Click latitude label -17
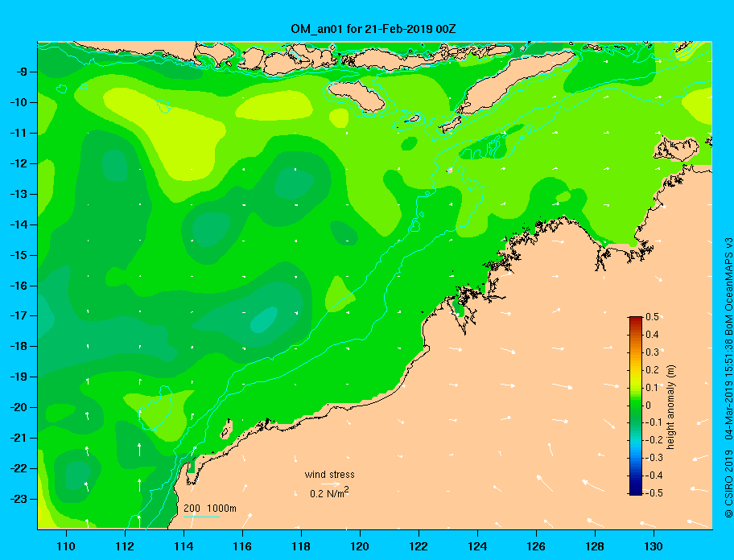 click(19, 316)
